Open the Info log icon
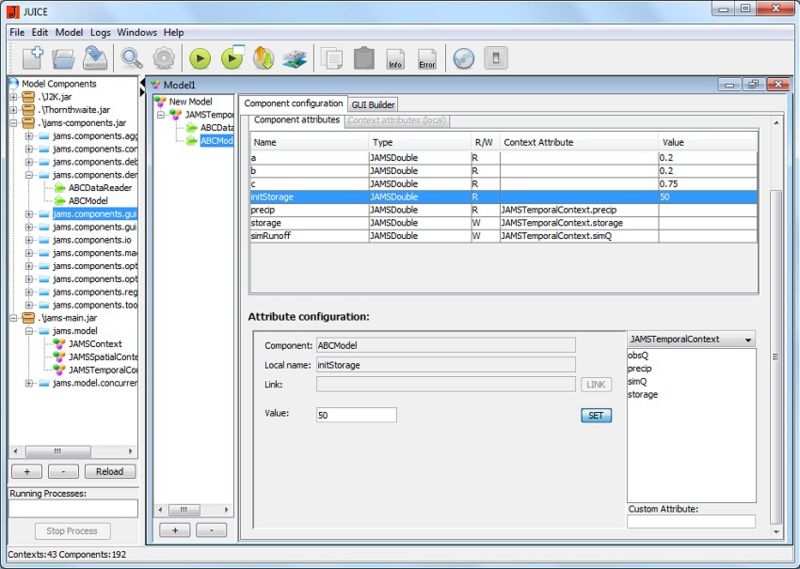The height and width of the screenshot is (569, 800). point(395,59)
